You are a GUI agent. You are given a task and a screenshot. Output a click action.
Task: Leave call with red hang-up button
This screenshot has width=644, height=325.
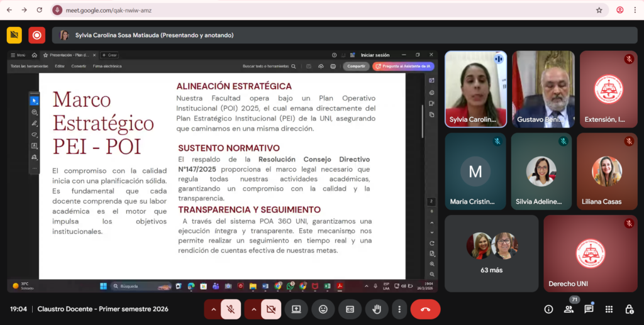click(x=425, y=309)
